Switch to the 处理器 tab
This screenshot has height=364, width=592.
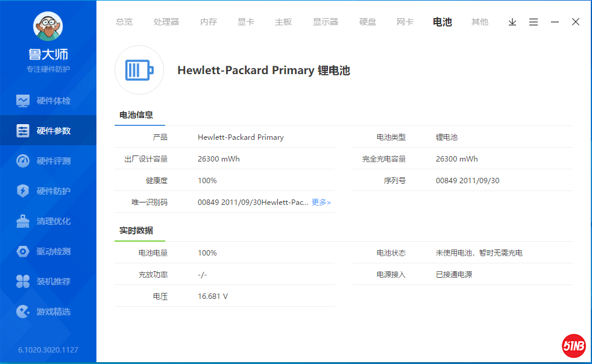point(166,22)
